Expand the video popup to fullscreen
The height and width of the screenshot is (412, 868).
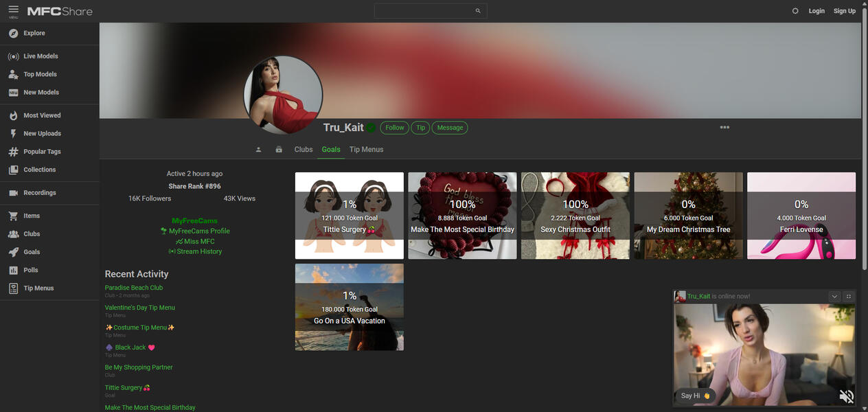point(849,296)
